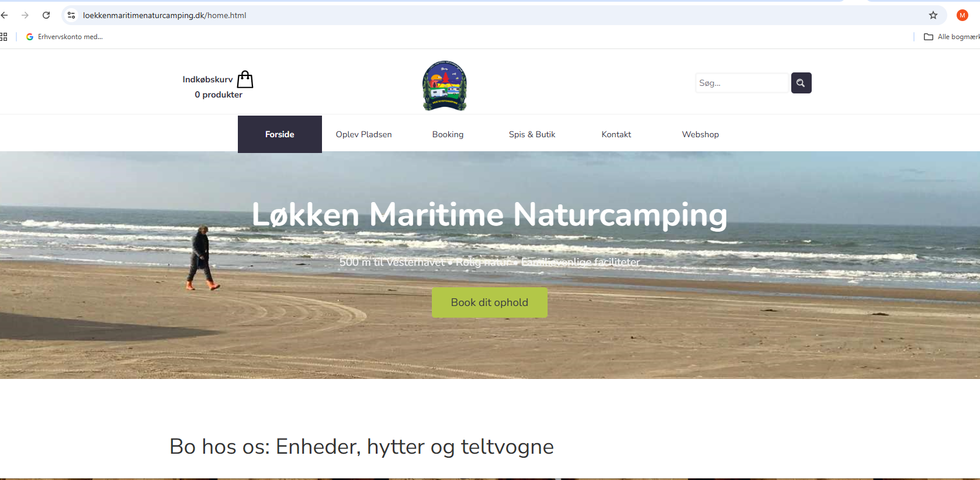Viewport: 980px width, 480px height.
Task: Open Spis & Butik menu item
Action: 532,134
